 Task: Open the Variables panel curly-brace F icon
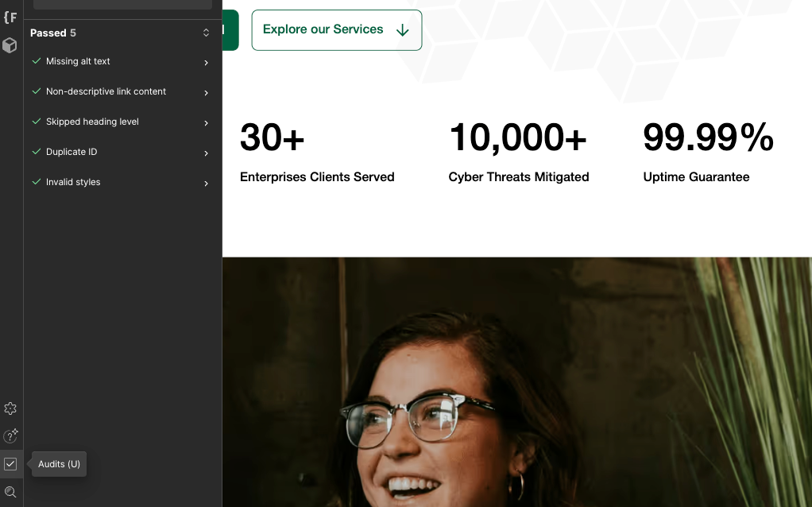click(x=10, y=17)
